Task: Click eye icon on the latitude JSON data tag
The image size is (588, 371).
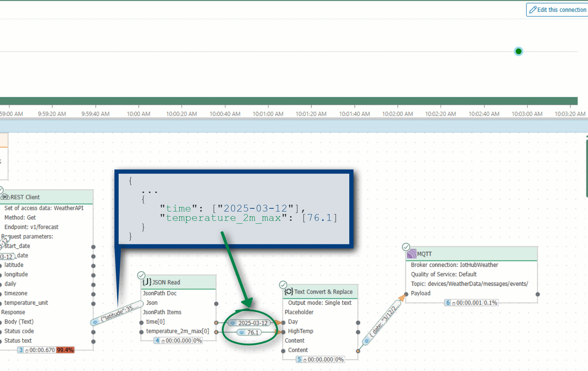Action: 95,322
